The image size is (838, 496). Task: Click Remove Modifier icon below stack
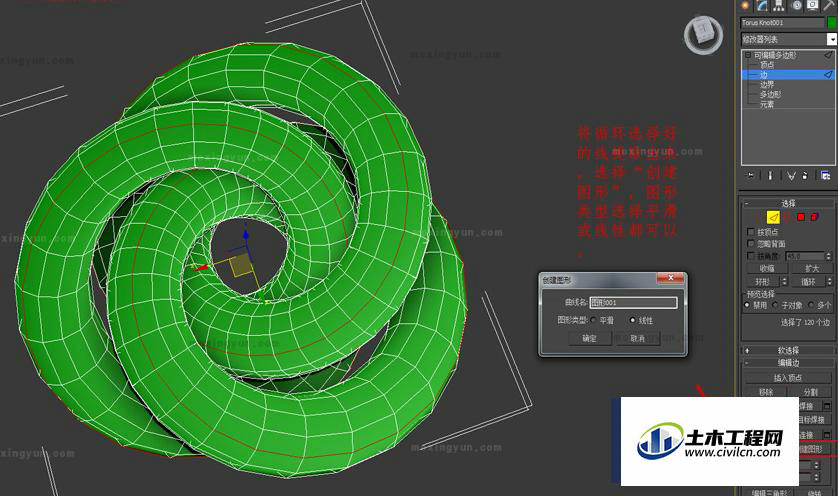(x=805, y=175)
